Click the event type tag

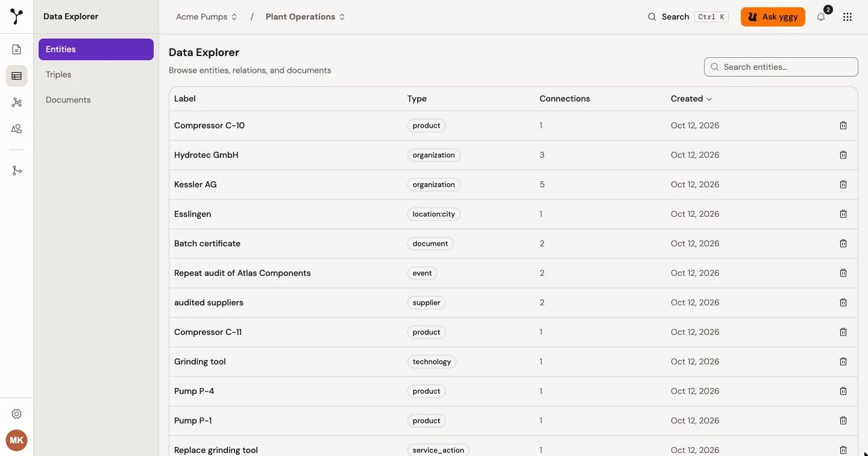click(x=423, y=273)
